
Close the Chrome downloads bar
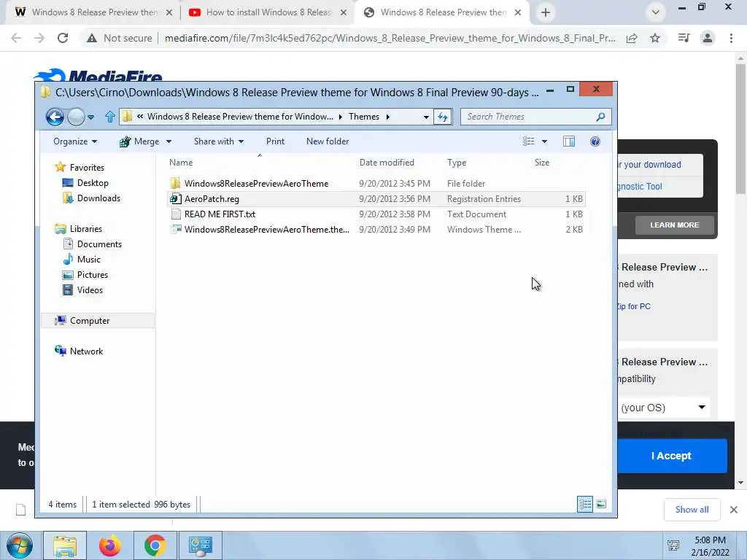[734, 510]
